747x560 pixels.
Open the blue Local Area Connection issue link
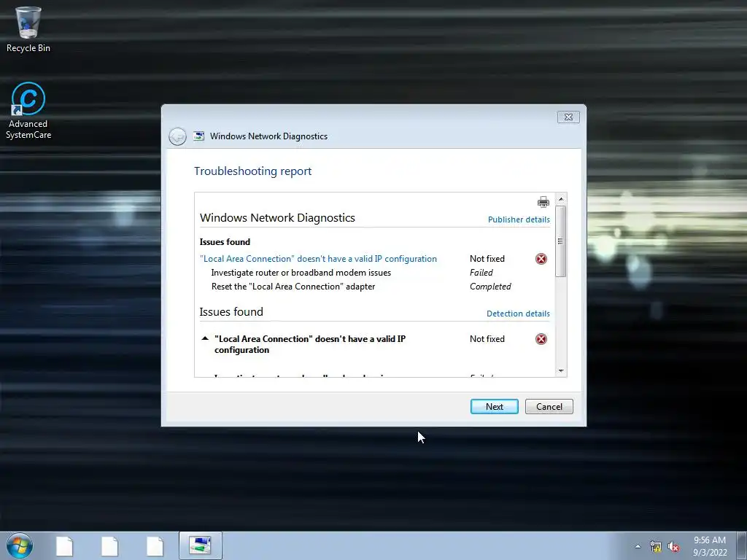tap(318, 259)
